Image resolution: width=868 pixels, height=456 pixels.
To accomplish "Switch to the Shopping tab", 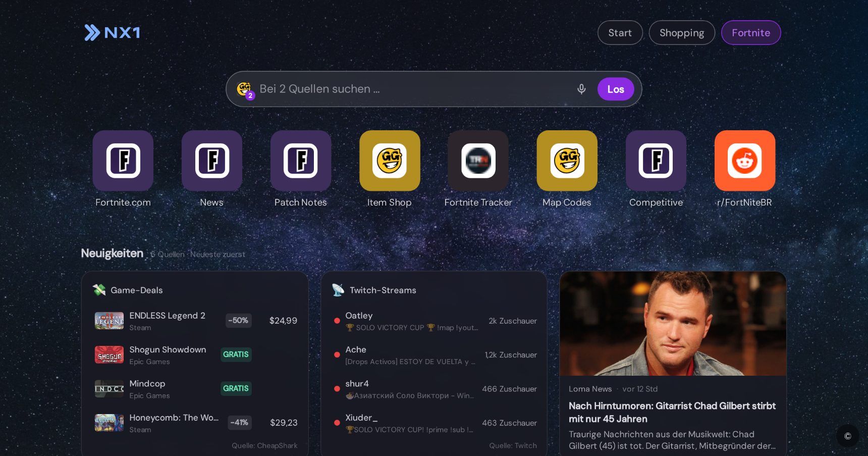I will click(682, 33).
